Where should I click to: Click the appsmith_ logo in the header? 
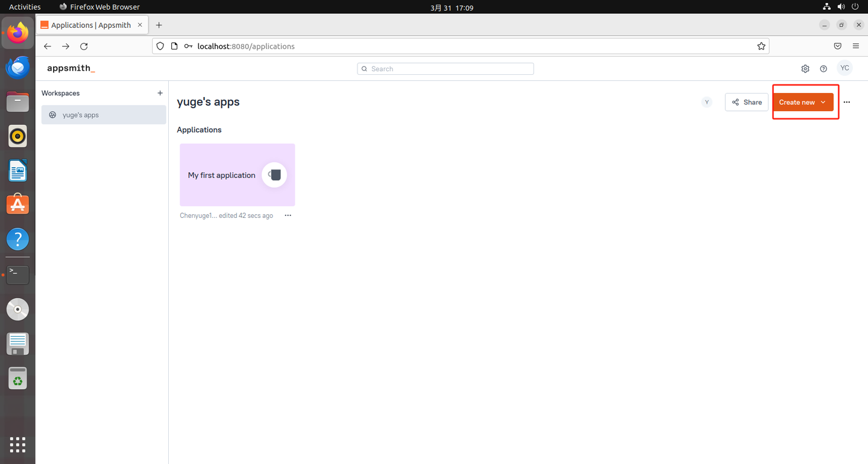point(71,68)
